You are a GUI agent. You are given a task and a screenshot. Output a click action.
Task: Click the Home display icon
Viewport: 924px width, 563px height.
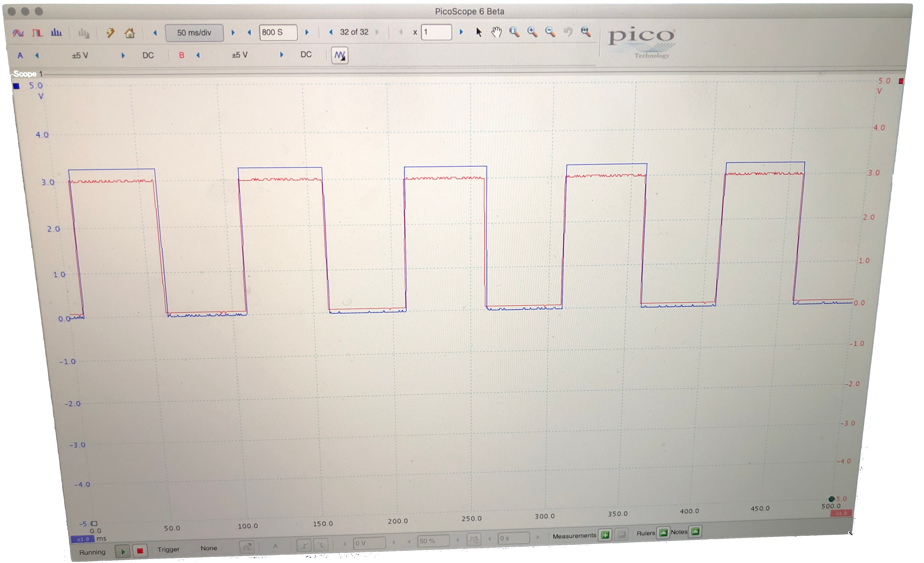point(130,33)
